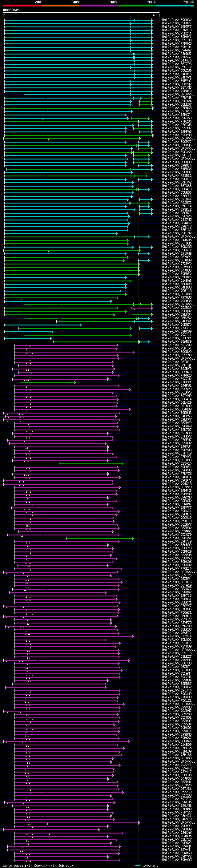The image size is (197, 868).
Task: Select the UniRef100_Q8W4L3 entry
Action: click(177, 189)
